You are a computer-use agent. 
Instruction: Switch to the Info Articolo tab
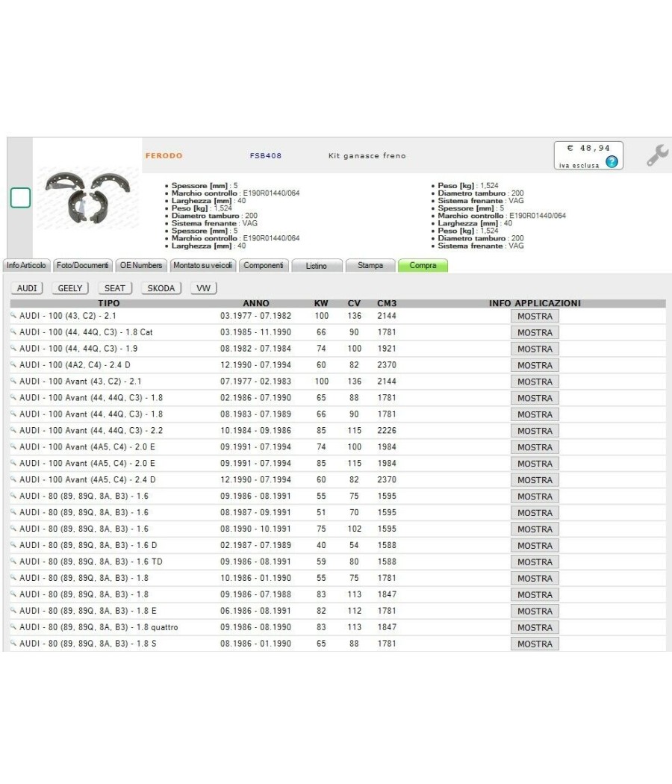[x=26, y=266]
